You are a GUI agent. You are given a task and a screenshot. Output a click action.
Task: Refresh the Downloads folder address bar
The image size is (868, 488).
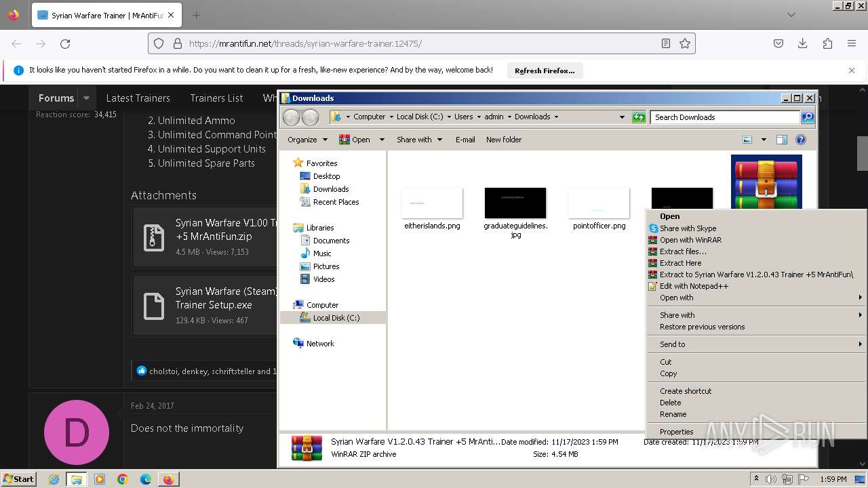(639, 117)
